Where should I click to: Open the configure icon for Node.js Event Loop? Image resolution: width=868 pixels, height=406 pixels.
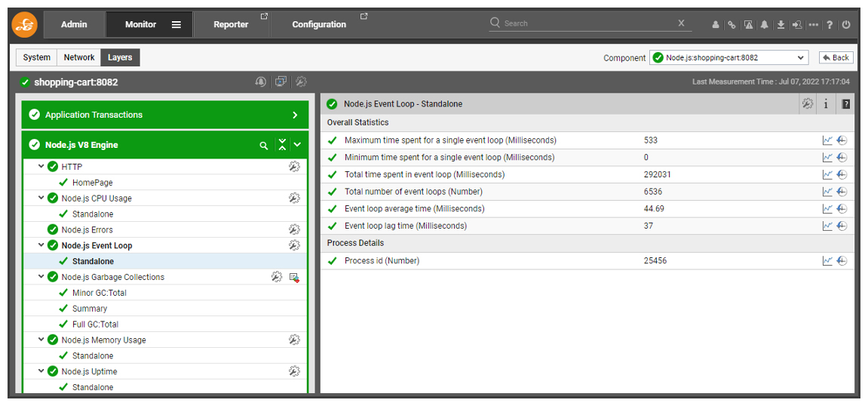[295, 245]
